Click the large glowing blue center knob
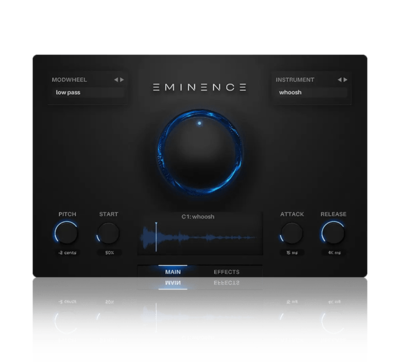The height and width of the screenshot is (362, 400). coord(200,152)
